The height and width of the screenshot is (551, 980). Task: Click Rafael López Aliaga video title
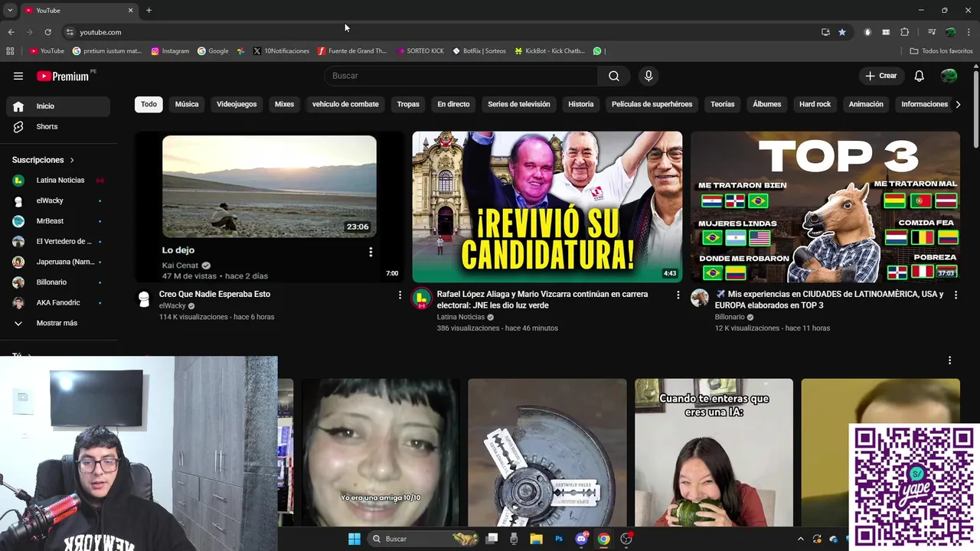tap(542, 300)
